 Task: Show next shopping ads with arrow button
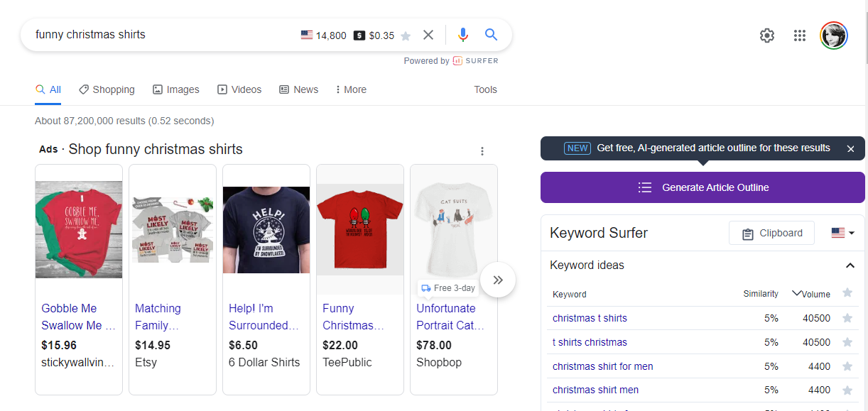(498, 280)
